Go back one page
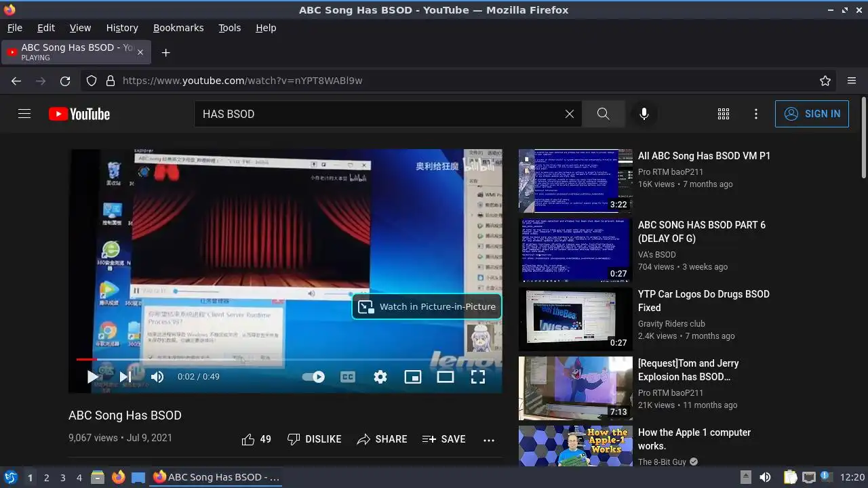 (16, 81)
